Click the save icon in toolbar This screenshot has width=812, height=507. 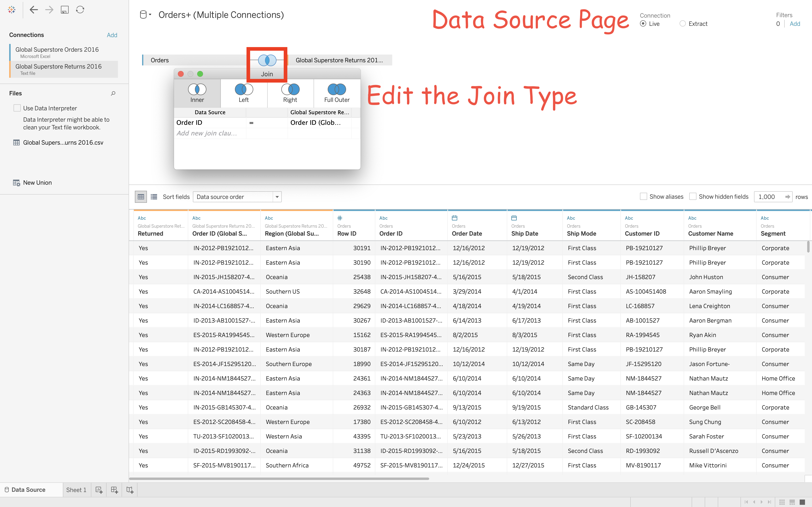coord(65,10)
